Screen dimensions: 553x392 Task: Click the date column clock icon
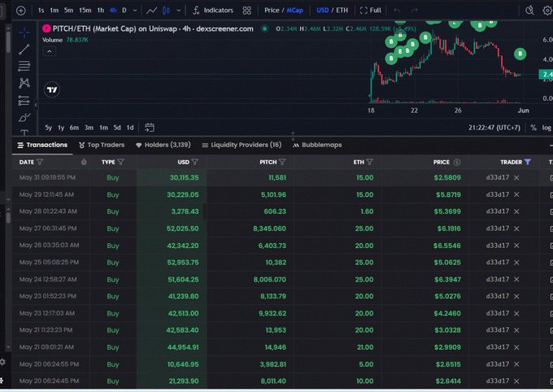(x=84, y=162)
